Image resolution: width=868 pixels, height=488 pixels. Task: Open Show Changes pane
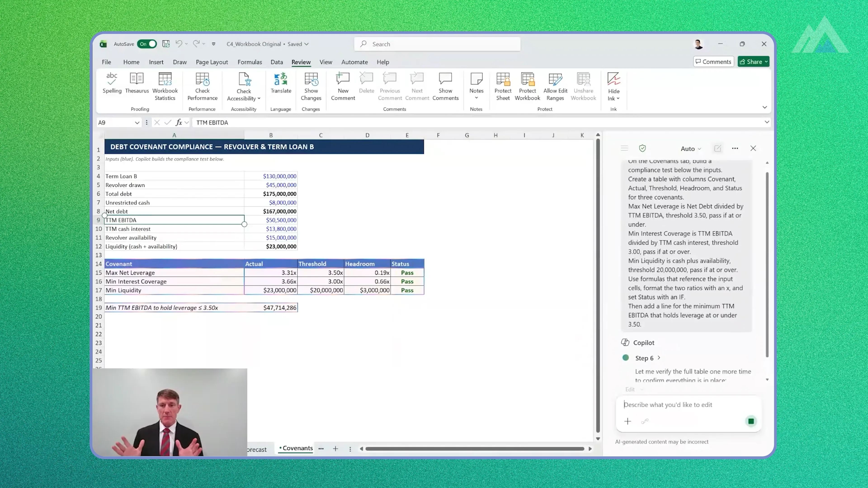point(311,87)
